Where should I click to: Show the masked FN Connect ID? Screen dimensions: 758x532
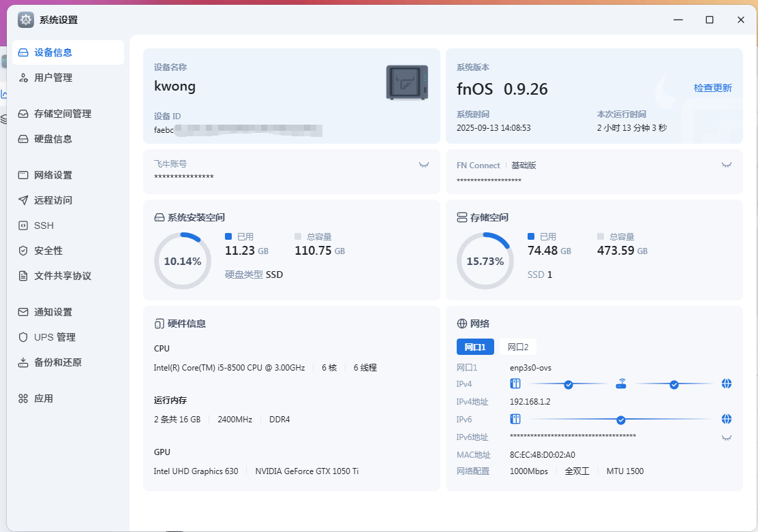click(727, 165)
